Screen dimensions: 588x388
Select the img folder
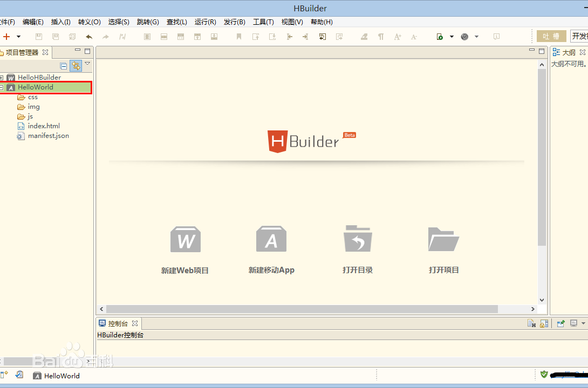[x=33, y=107]
